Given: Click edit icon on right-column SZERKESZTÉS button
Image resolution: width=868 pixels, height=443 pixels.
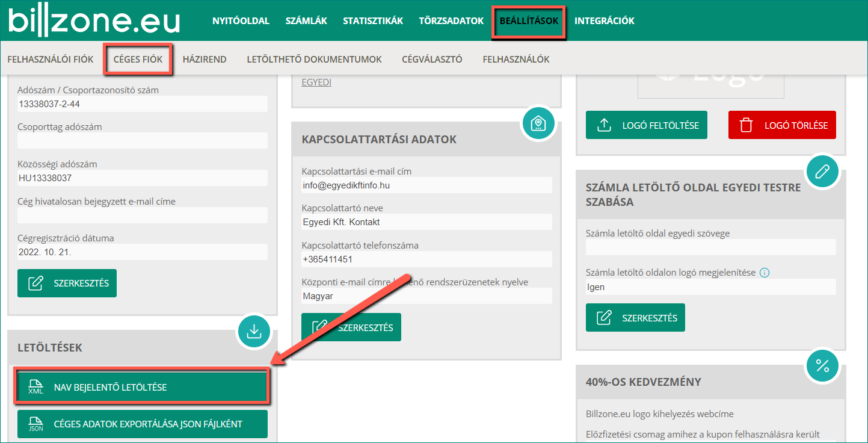Looking at the screenshot, I should [x=604, y=318].
